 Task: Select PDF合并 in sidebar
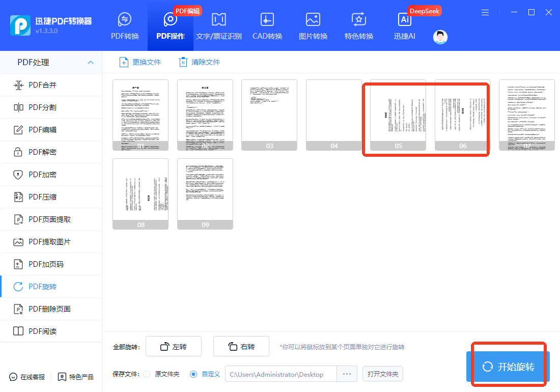[51, 85]
